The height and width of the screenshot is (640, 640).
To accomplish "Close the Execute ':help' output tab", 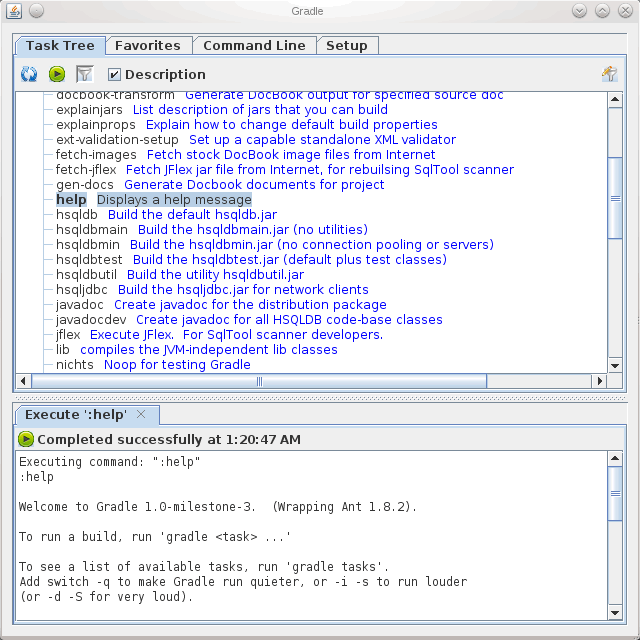I will [x=141, y=414].
